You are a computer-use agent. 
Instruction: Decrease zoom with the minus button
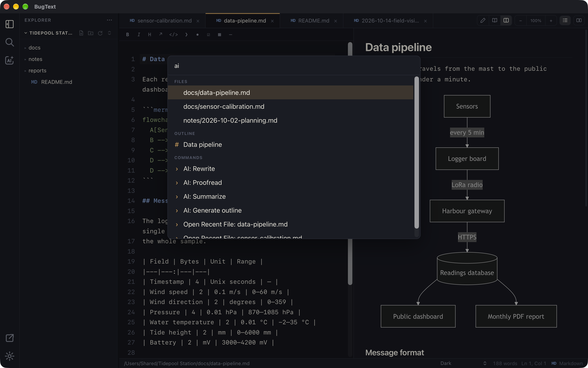coord(520,21)
